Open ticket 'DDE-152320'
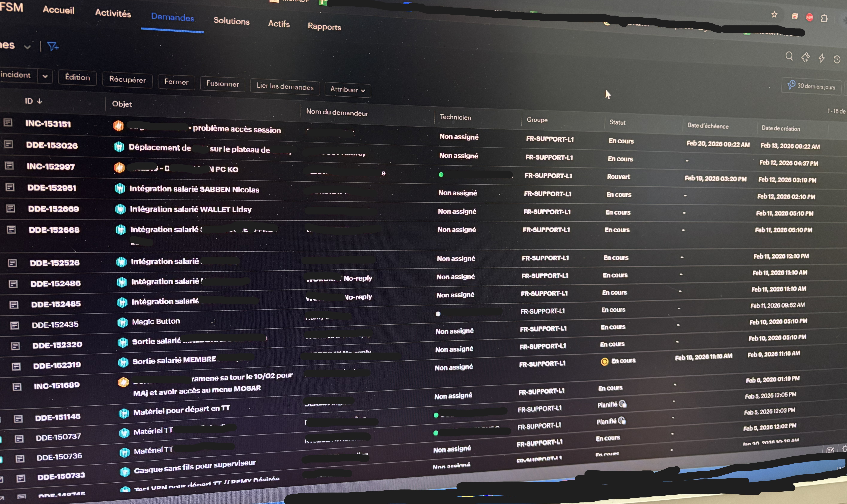847x504 pixels. [x=57, y=345]
